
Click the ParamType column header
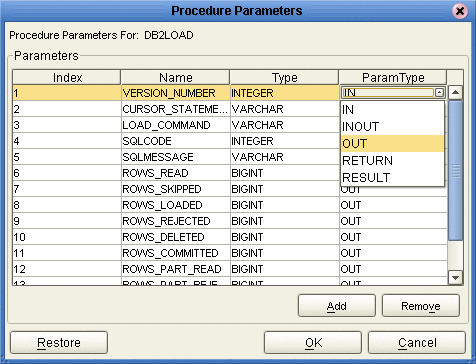[x=393, y=78]
